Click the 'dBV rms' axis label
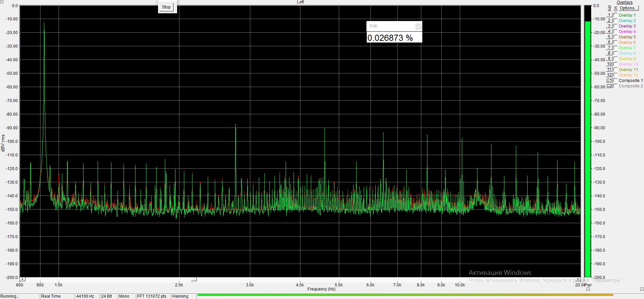The width and height of the screenshot is (644, 299). [x=3, y=143]
